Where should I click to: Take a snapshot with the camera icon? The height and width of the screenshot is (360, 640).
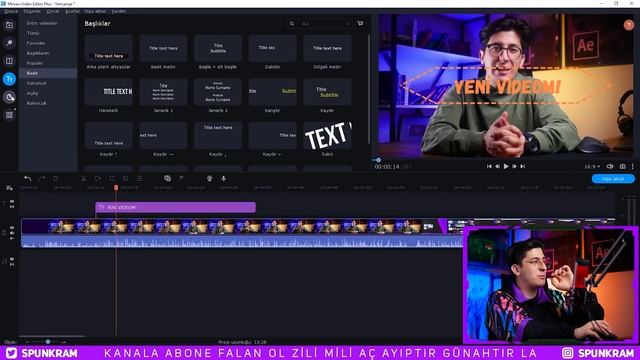[622, 167]
